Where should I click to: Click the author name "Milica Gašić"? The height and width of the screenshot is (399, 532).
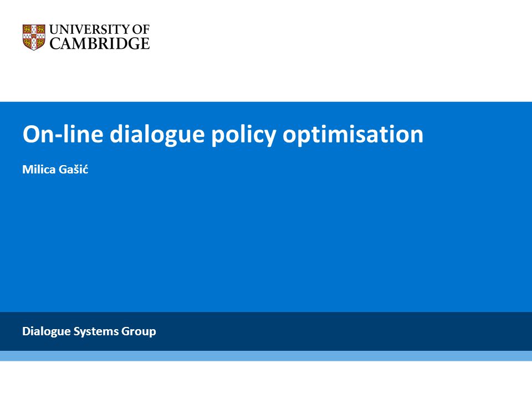click(55, 169)
